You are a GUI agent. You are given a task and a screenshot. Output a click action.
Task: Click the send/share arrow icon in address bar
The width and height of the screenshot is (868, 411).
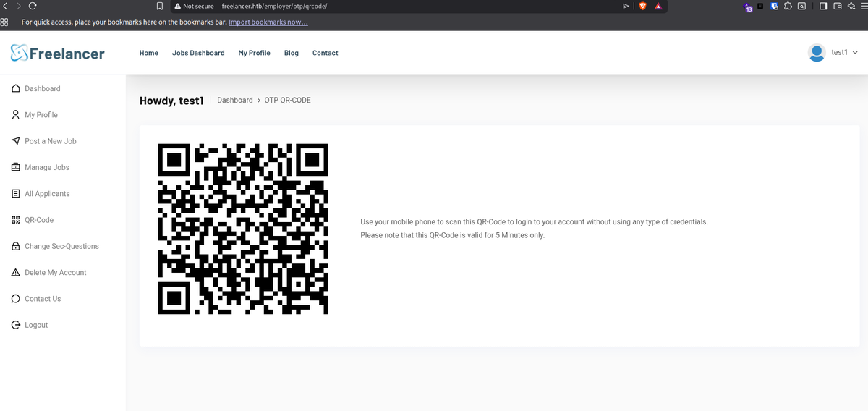(x=626, y=6)
